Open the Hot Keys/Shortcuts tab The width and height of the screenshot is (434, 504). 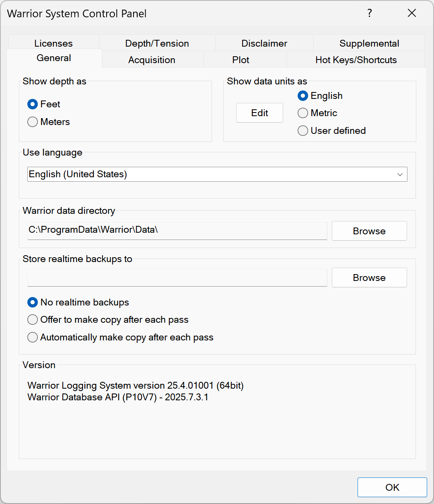coord(356,60)
